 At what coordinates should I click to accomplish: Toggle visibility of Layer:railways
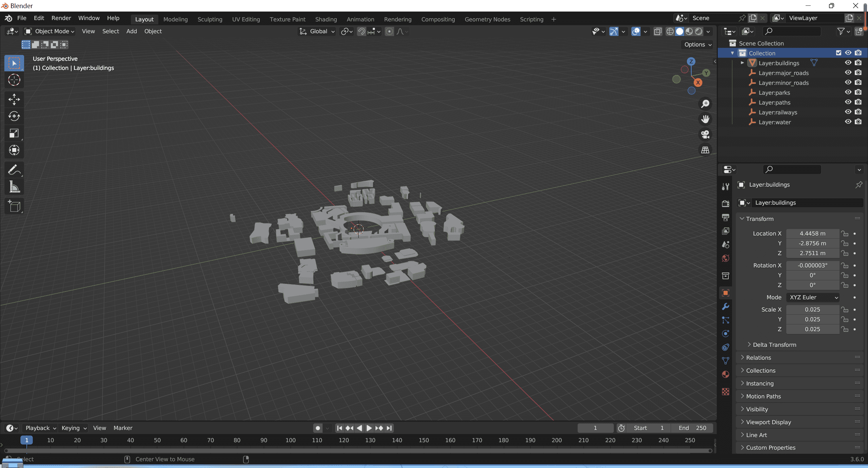(847, 112)
